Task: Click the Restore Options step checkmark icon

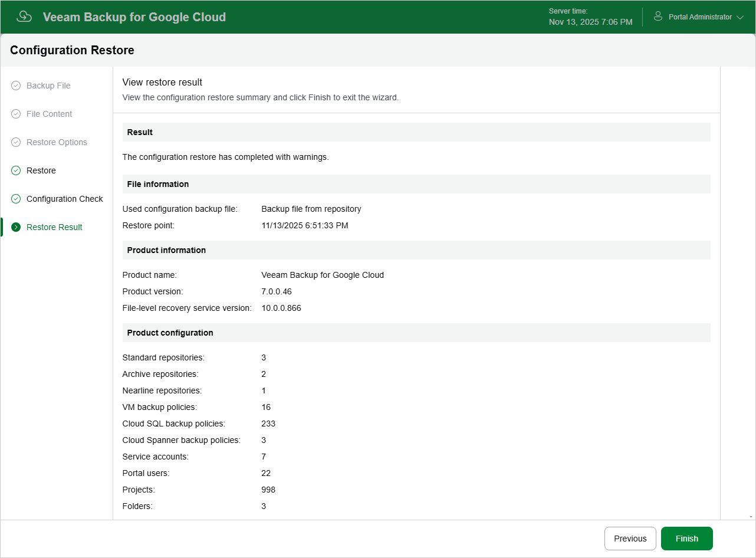Action: pos(16,142)
